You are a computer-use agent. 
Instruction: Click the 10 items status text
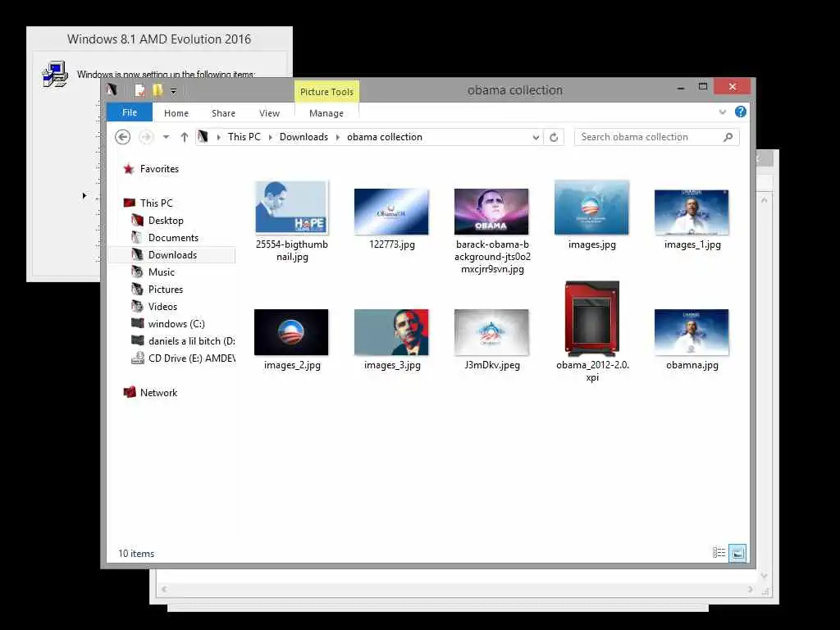(x=136, y=554)
